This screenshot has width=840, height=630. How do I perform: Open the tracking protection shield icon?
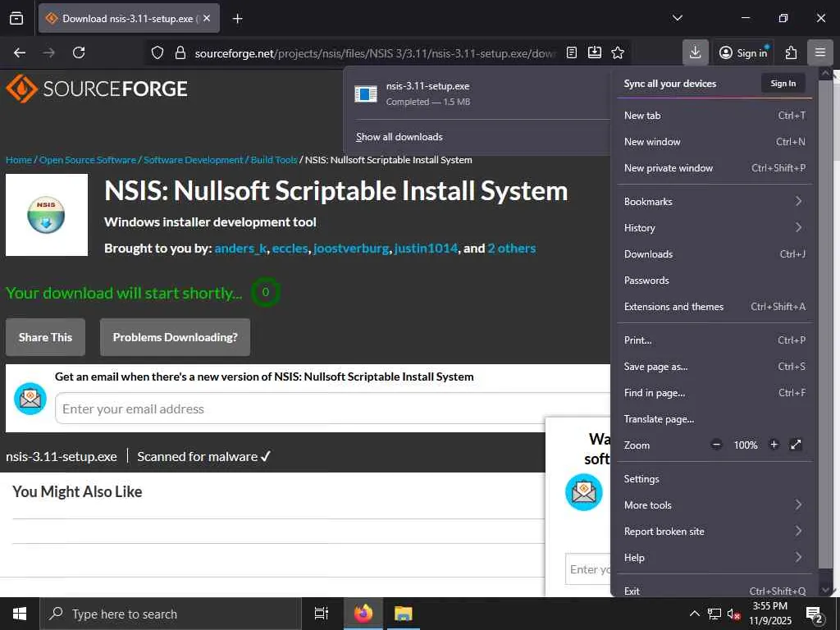[x=157, y=52]
